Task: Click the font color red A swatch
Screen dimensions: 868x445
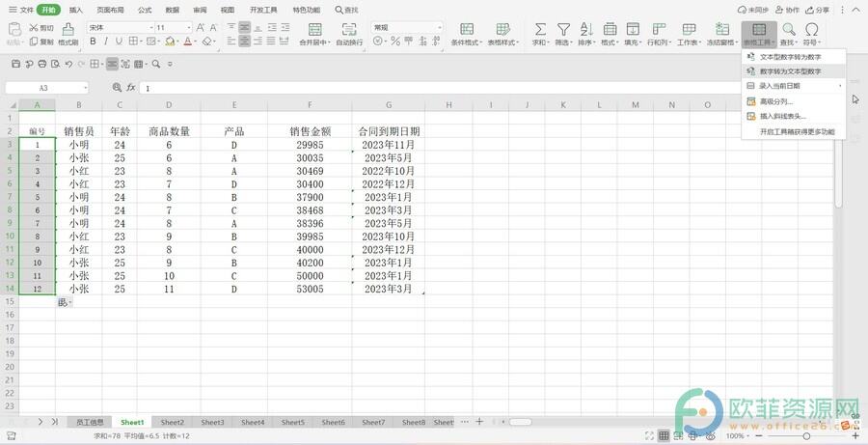Action: (188, 42)
